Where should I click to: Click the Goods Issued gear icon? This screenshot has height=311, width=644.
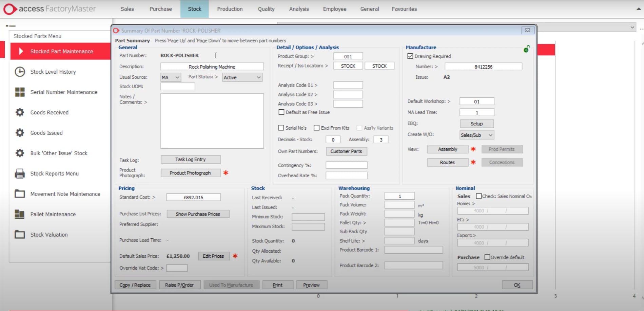coord(20,133)
